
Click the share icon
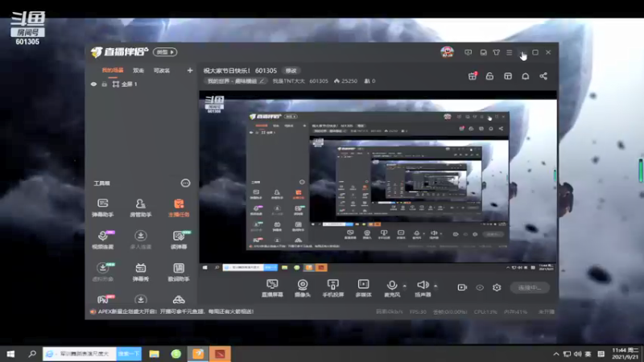tap(543, 76)
